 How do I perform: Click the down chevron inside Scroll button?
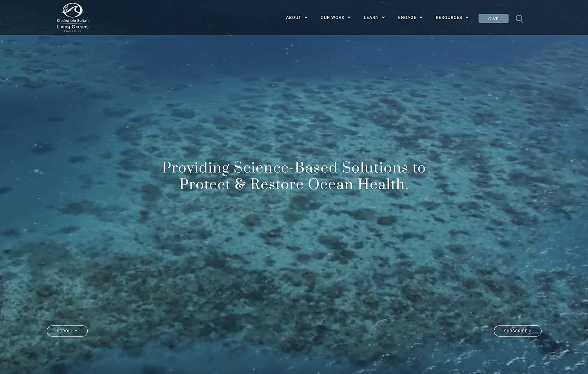(x=76, y=331)
